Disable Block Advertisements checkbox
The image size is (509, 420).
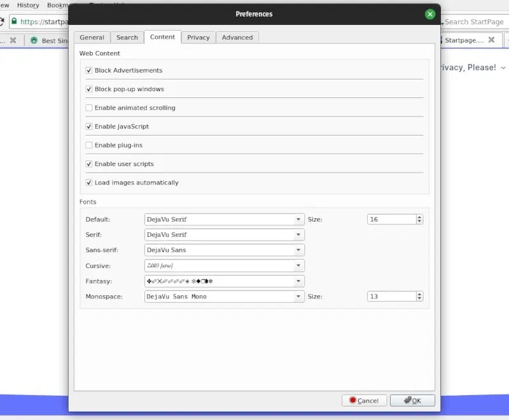pyautogui.click(x=89, y=71)
